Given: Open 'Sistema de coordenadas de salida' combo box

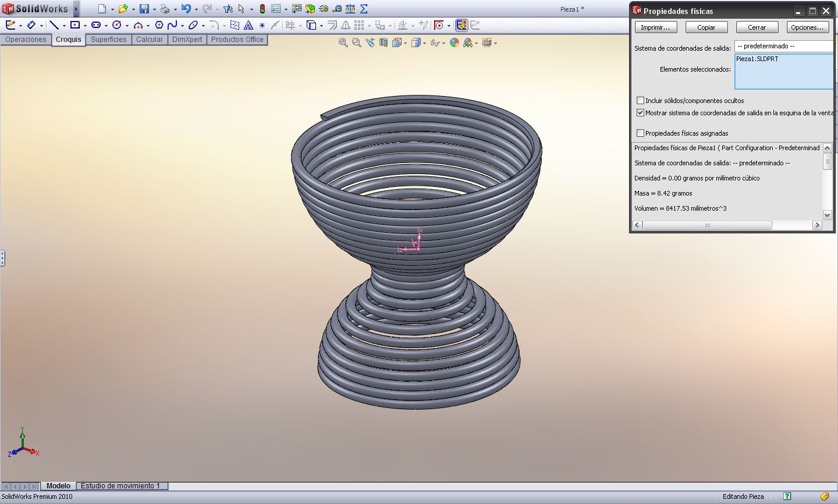Looking at the screenshot, I should (784, 46).
